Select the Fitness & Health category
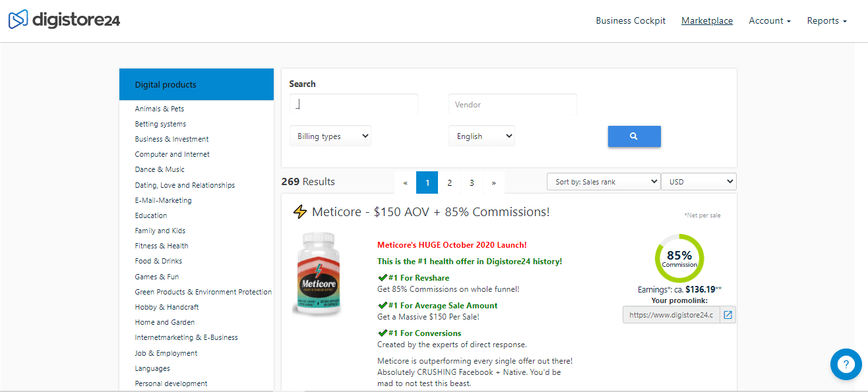The height and width of the screenshot is (392, 868). pos(162,246)
